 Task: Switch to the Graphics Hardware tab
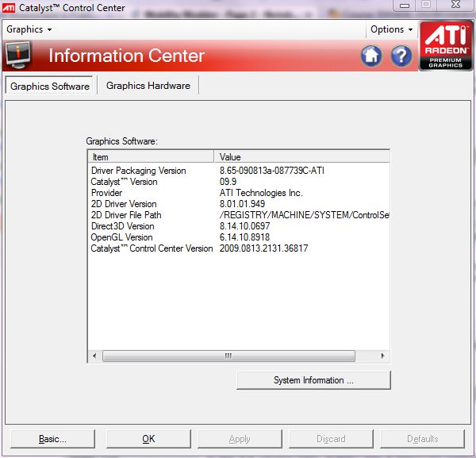[x=148, y=86]
